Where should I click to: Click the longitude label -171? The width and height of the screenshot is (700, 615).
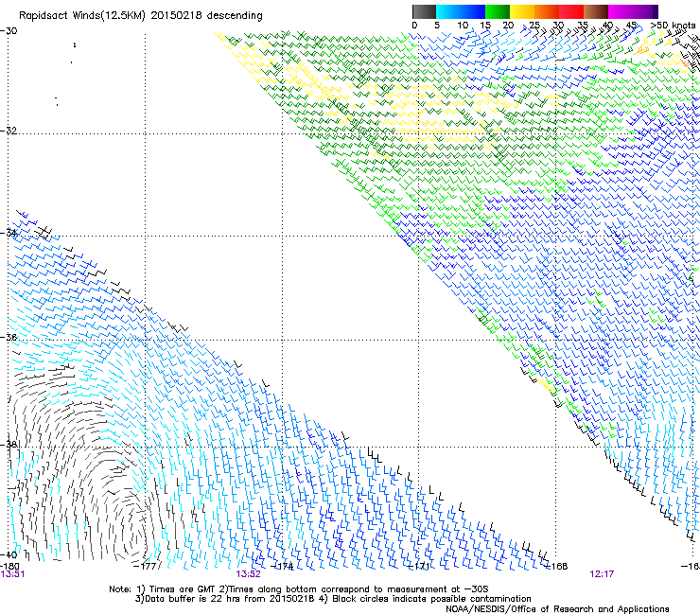(x=419, y=566)
